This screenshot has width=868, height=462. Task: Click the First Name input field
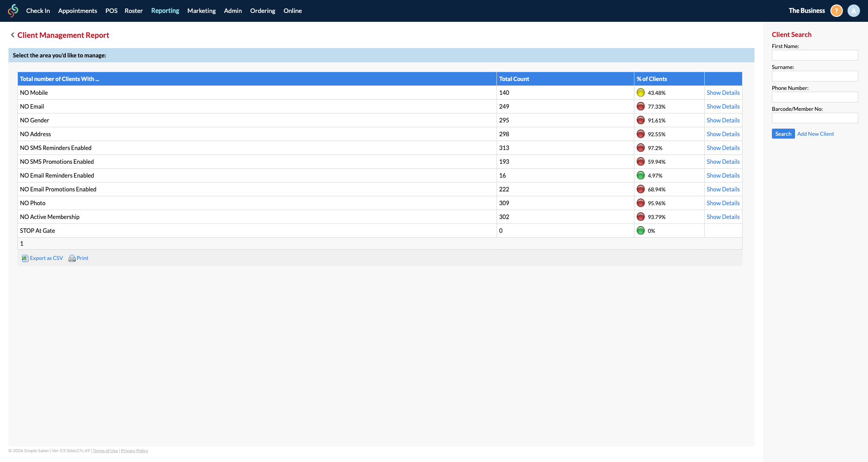[x=815, y=55]
